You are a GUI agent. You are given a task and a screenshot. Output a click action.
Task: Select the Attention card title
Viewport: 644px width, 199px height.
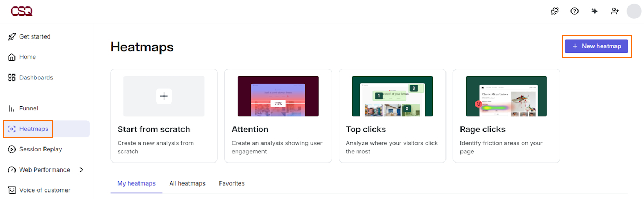250,129
